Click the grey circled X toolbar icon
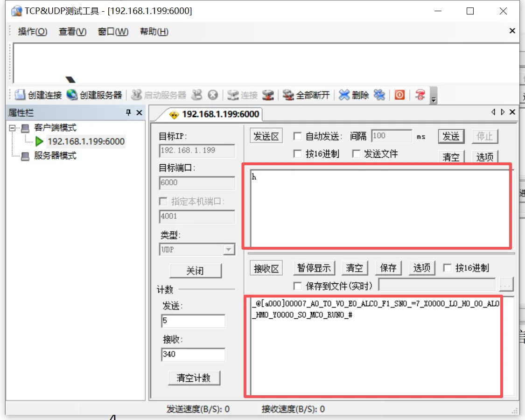The image size is (525, 420). [213, 95]
